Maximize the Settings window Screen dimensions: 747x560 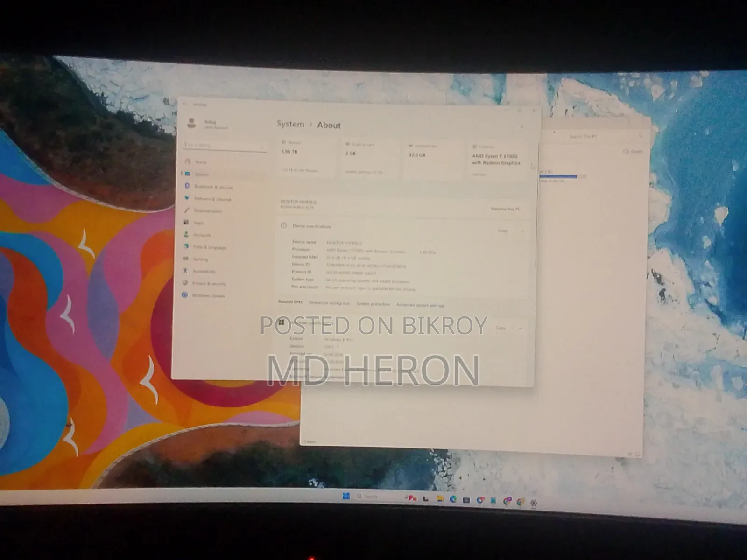point(520,111)
